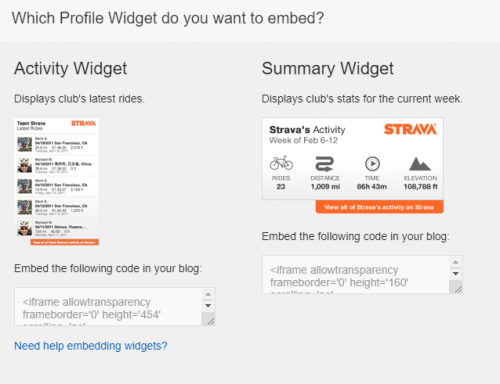Open 'Need help embedding widgets?' link
Screen dimensions: 500x384
point(91,346)
